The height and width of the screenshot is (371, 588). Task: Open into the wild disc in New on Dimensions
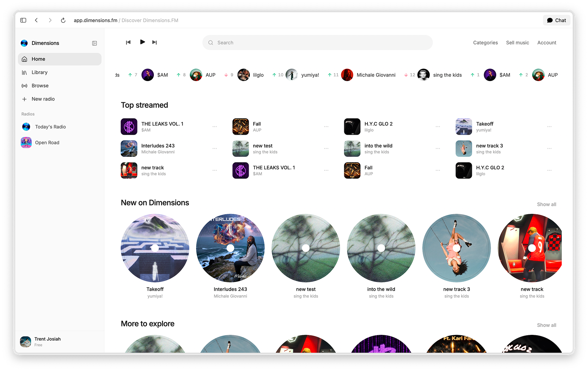coord(381,248)
